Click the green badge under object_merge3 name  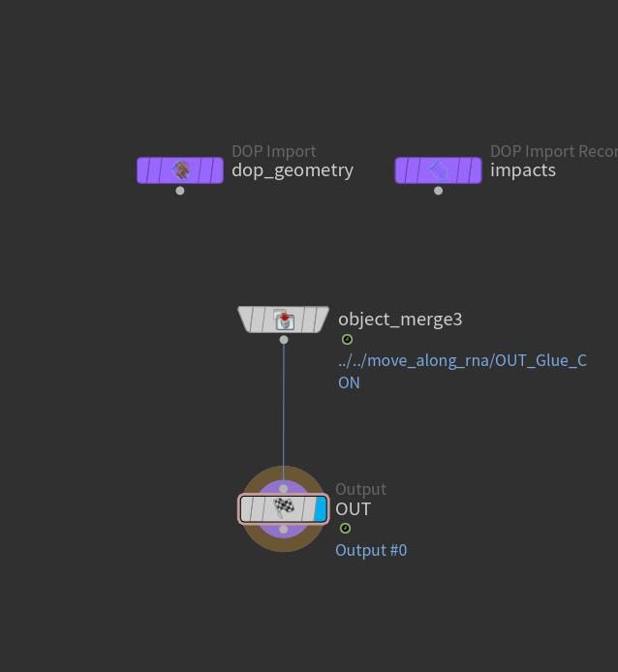tap(347, 340)
